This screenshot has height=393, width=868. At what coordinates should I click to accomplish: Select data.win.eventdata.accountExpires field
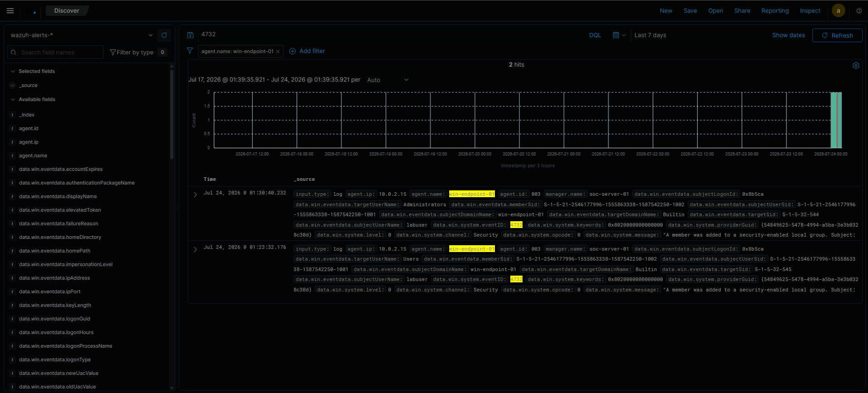point(61,169)
